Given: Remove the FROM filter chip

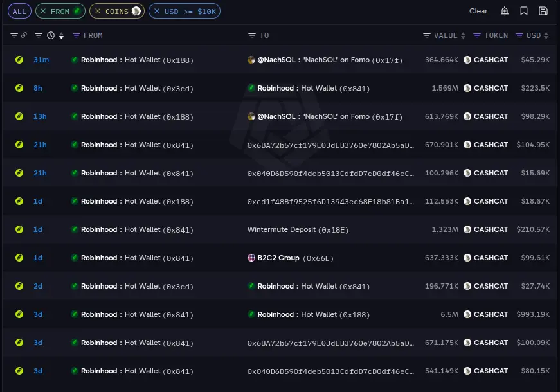Looking at the screenshot, I should click(43, 12).
